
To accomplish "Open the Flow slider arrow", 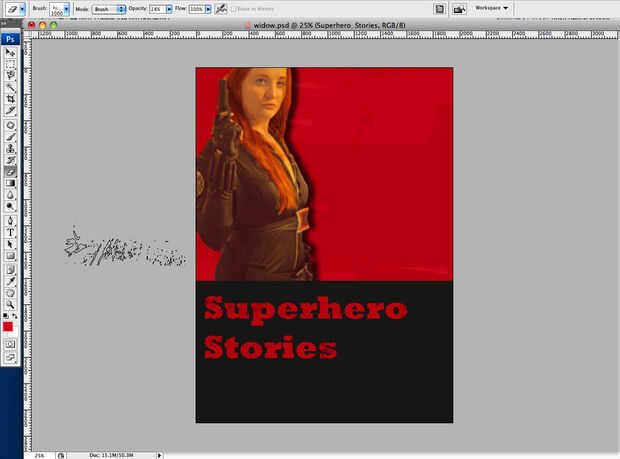I will [x=208, y=9].
